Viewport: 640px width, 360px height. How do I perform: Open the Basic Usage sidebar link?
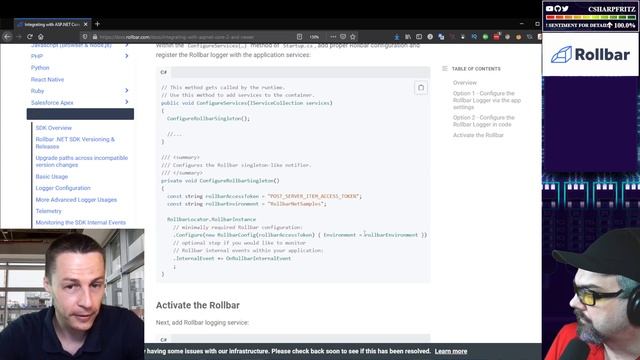point(52,177)
